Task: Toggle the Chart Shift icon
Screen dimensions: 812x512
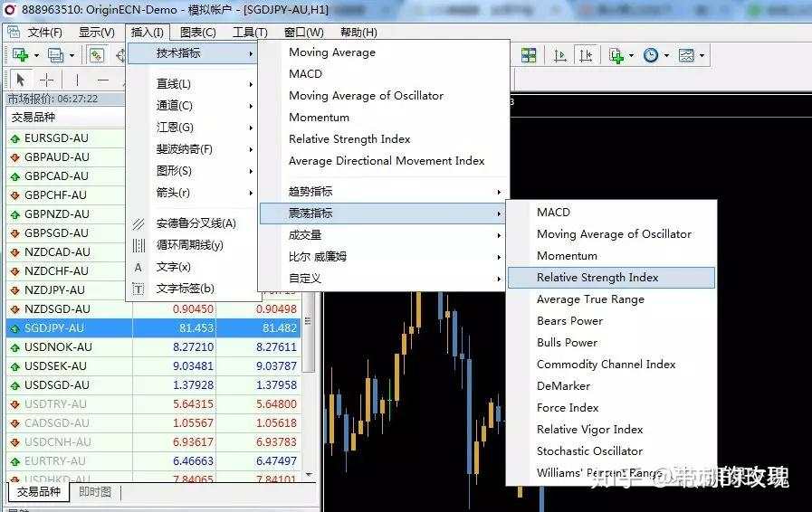Action: [585, 55]
